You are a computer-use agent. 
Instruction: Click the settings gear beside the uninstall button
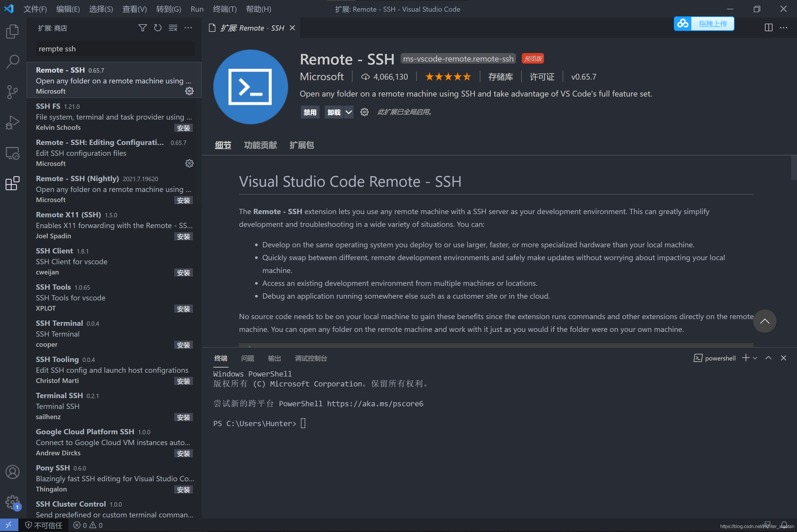[x=364, y=112]
